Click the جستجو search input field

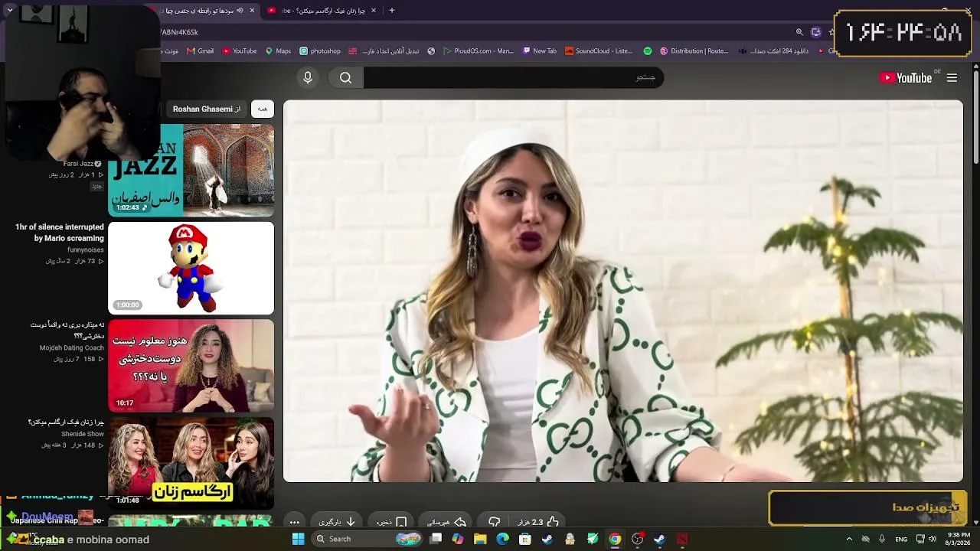coord(514,77)
